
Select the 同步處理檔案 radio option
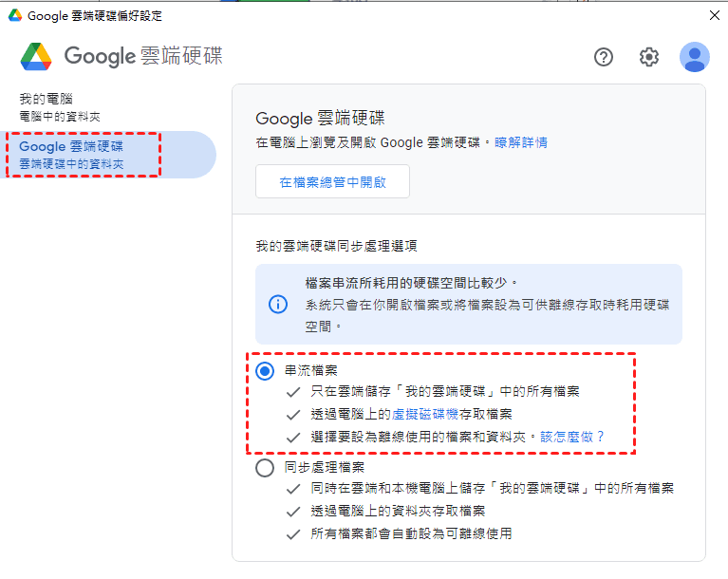[265, 467]
